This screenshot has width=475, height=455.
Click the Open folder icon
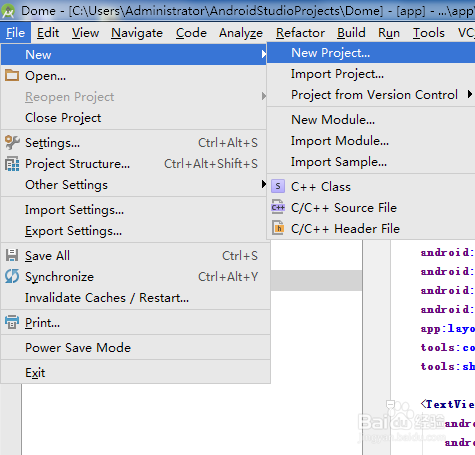pos(12,75)
